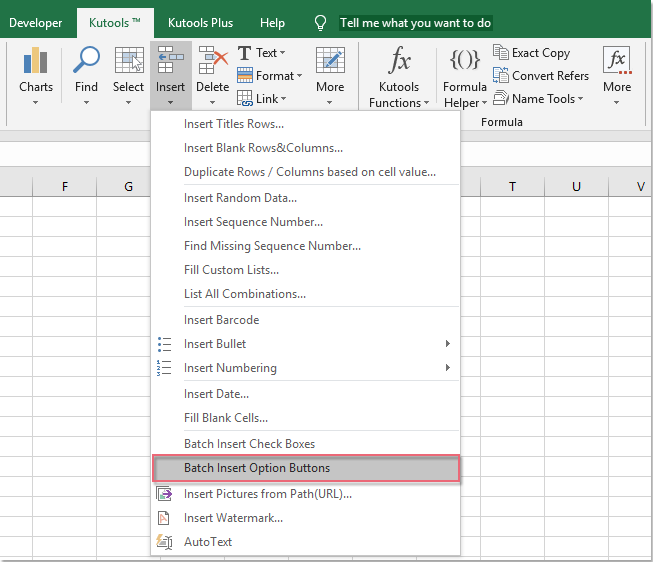Open the Kutools Plus tab
This screenshot has height=562, width=653.
coord(200,23)
